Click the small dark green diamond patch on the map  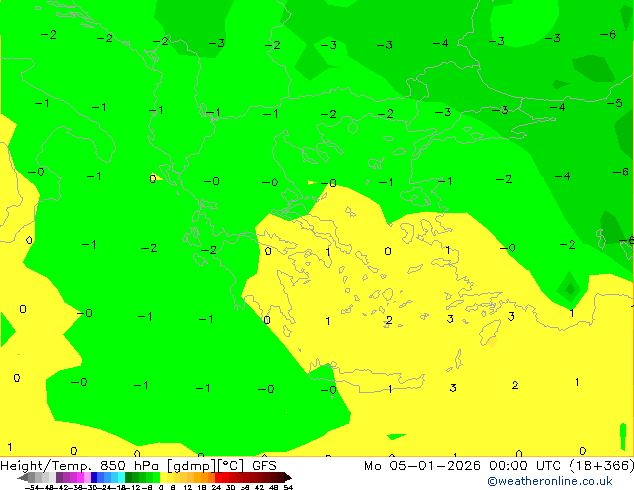tap(568, 290)
